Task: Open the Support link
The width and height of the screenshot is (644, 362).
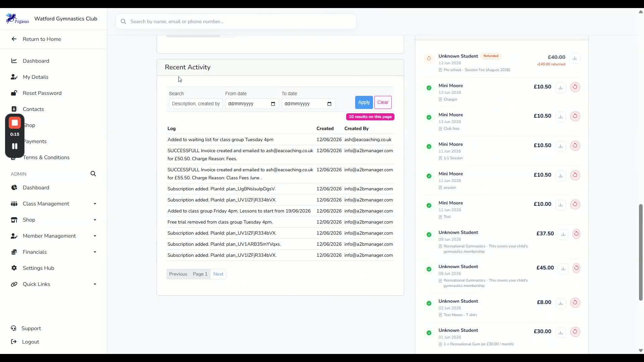Action: (x=31, y=328)
